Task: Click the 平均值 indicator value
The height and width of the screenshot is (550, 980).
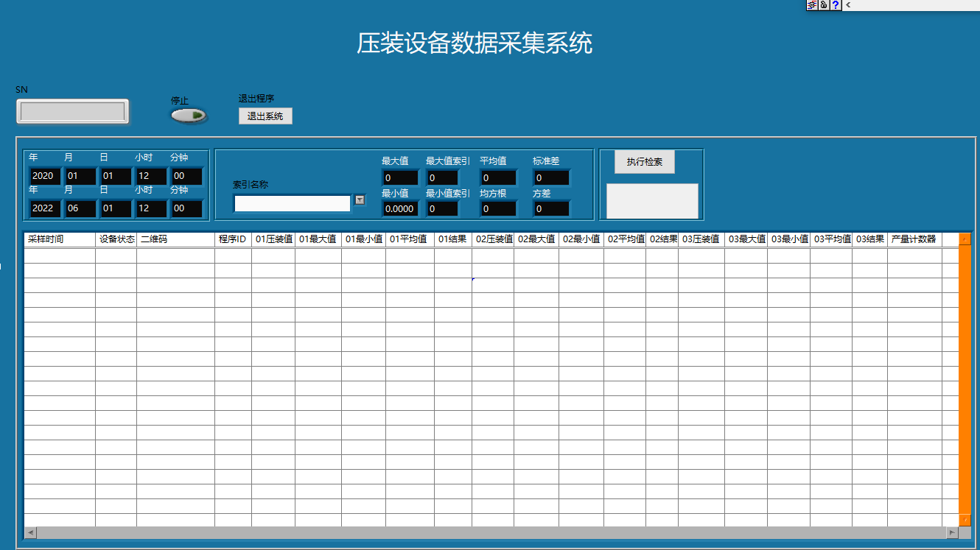Action: 498,178
